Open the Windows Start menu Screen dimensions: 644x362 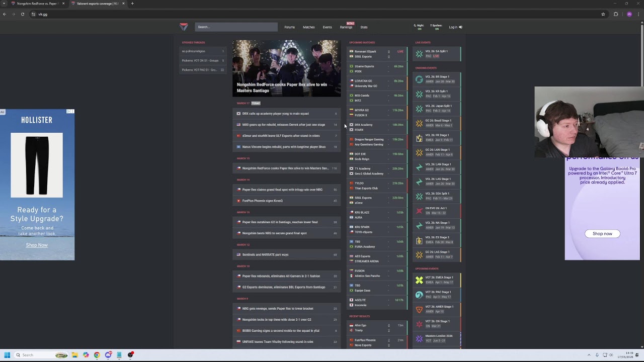click(7, 355)
